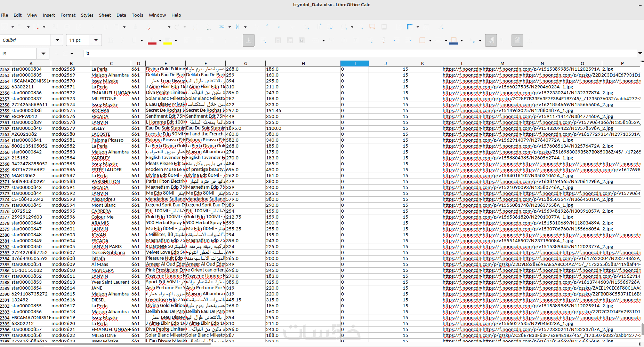Open the Insert menu
The height and width of the screenshot is (347, 644).
pos(49,15)
